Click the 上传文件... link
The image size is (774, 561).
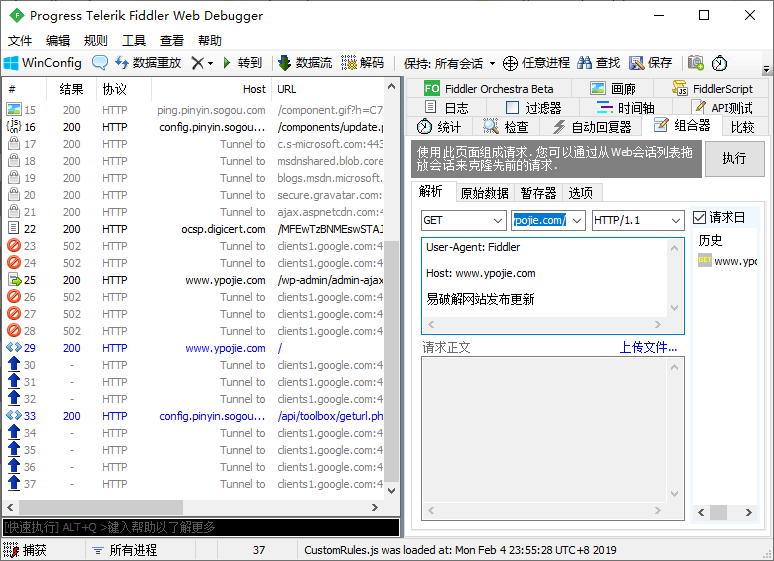click(x=648, y=347)
